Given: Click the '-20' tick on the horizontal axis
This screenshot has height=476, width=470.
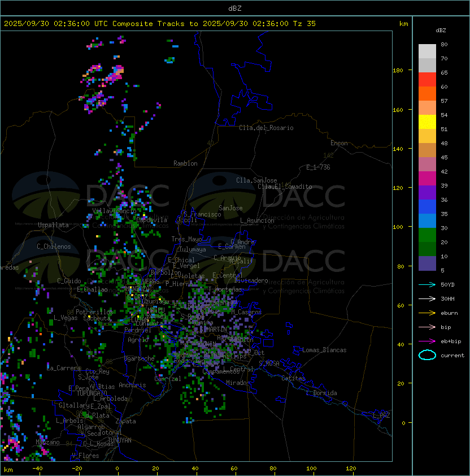Looking at the screenshot, I should point(77,469).
